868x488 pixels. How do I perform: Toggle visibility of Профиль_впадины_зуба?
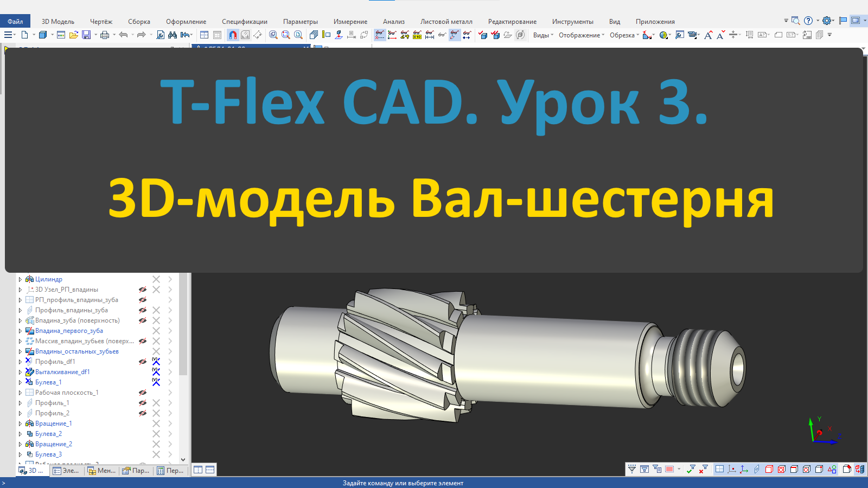tap(143, 310)
